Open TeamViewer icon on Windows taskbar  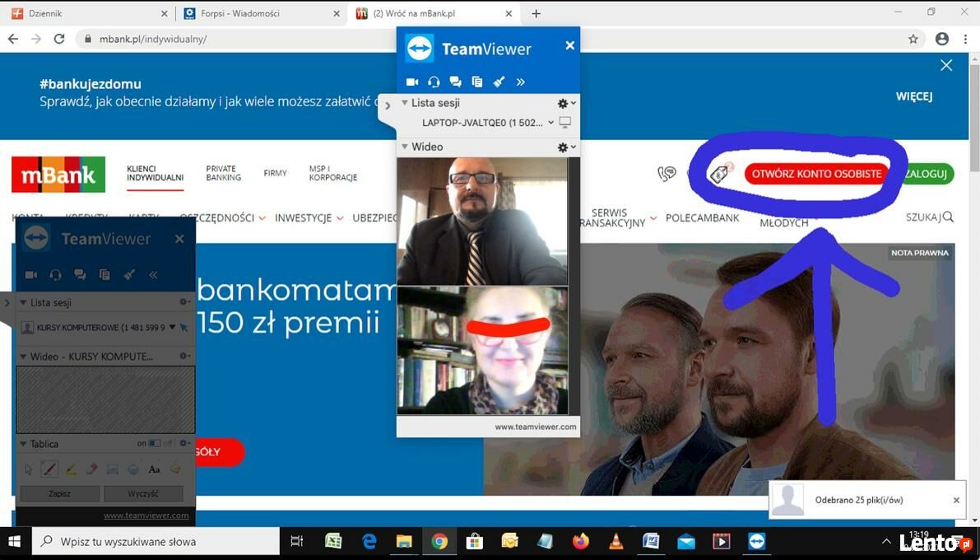tap(756, 541)
